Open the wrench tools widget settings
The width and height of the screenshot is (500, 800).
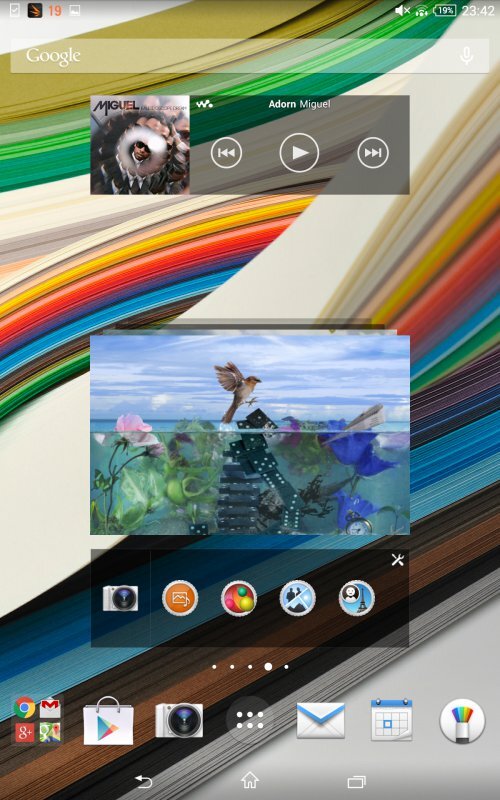coord(397,560)
